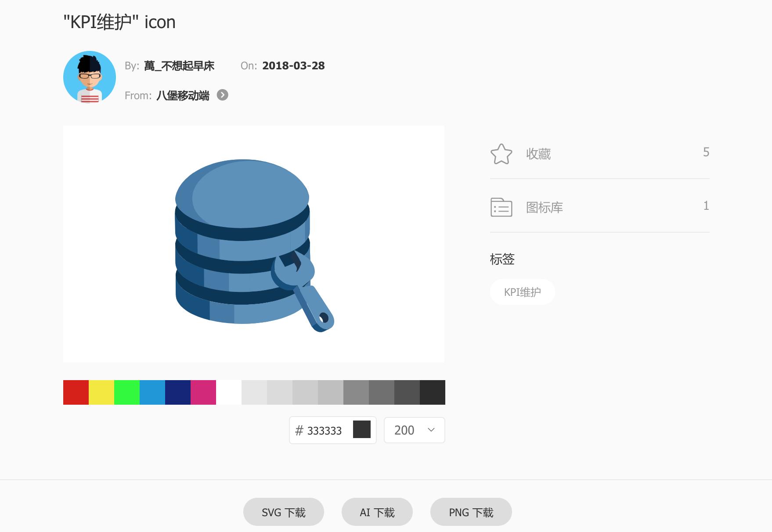Open the 图标库 panel icon
The height and width of the screenshot is (532, 772).
(x=501, y=208)
